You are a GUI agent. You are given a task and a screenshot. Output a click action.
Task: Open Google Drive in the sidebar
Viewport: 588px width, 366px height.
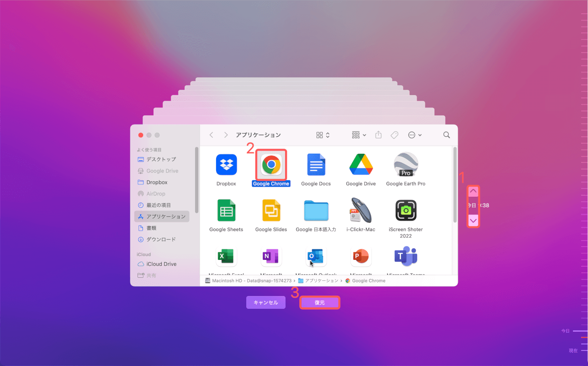click(162, 171)
